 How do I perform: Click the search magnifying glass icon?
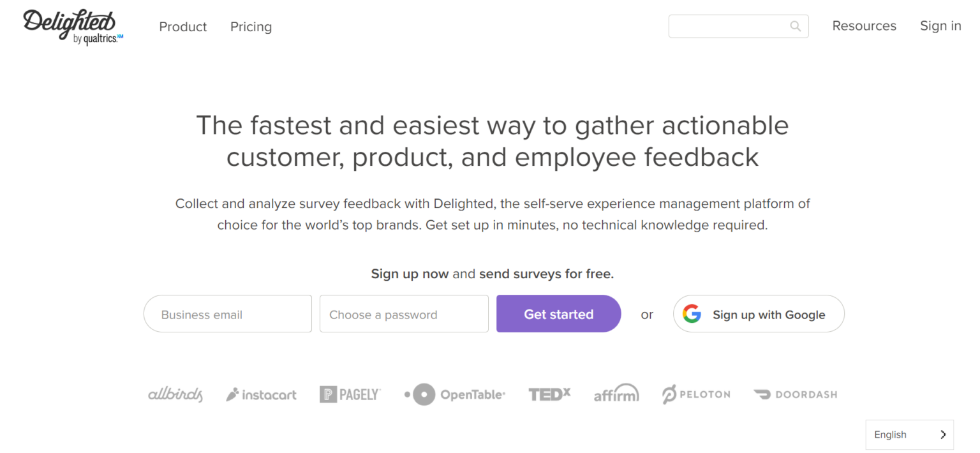794,26
